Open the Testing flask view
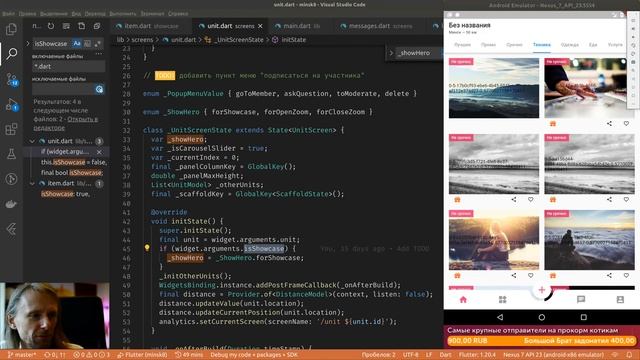The width and height of the screenshot is (640, 360). click(11, 154)
